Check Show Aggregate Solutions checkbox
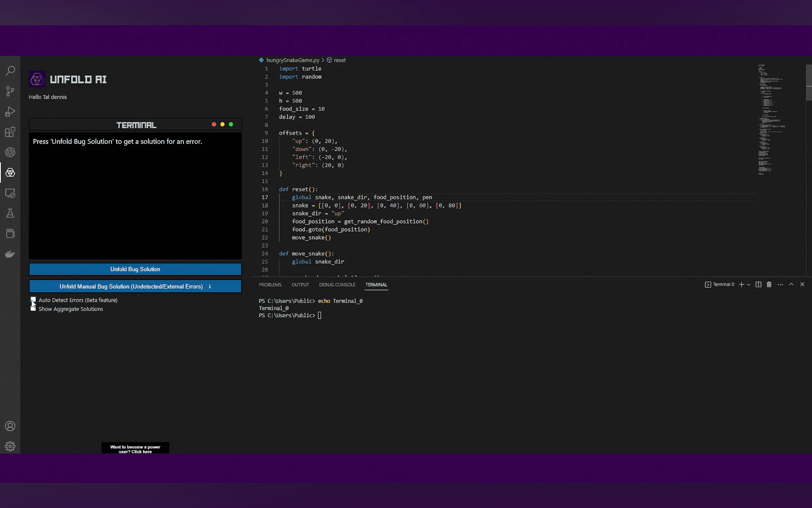Image resolution: width=812 pixels, height=508 pixels. tap(33, 308)
